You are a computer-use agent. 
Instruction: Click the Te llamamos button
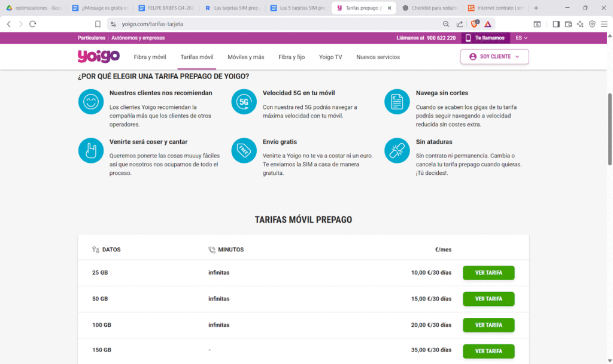point(485,38)
